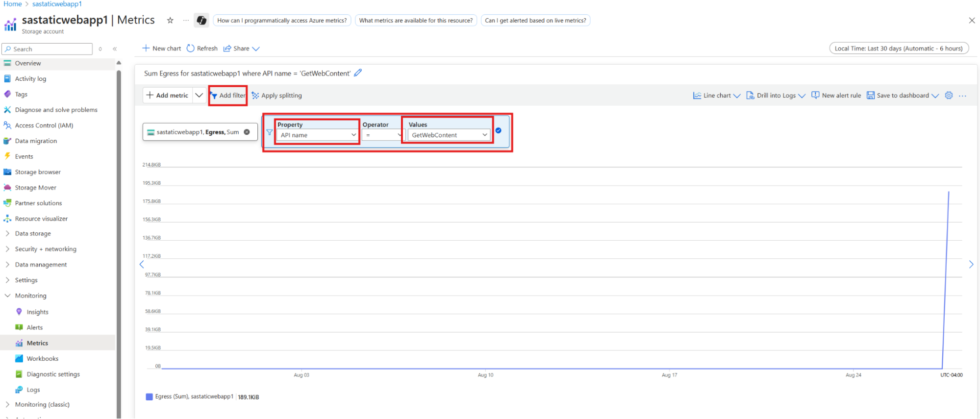Click the favorite star icon beside Metrics title
This screenshot has width=980, height=419.
click(x=170, y=20)
